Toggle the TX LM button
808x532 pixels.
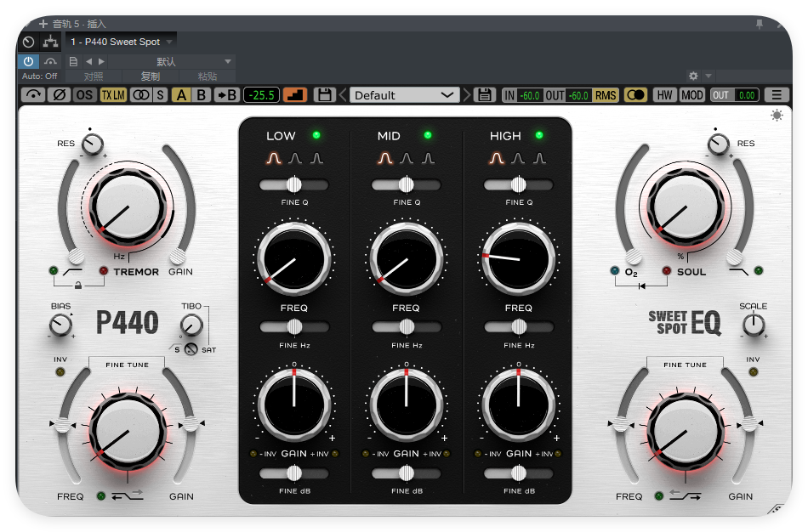coord(113,95)
